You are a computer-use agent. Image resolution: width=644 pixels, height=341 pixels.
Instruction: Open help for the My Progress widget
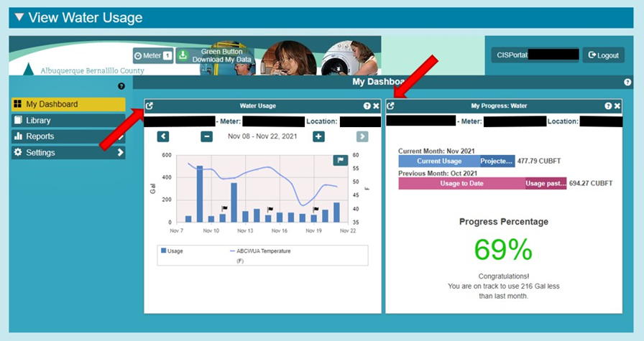608,106
